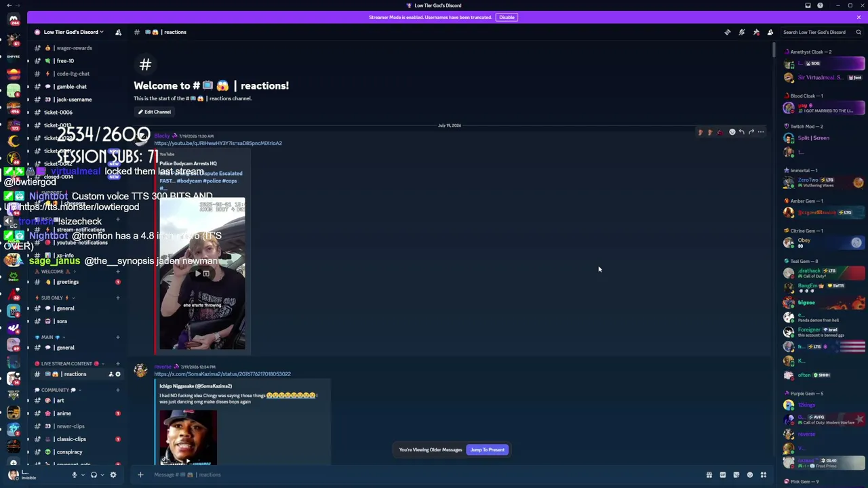Open the jack-username channel
The width and height of the screenshot is (868, 488).
pos(78,100)
